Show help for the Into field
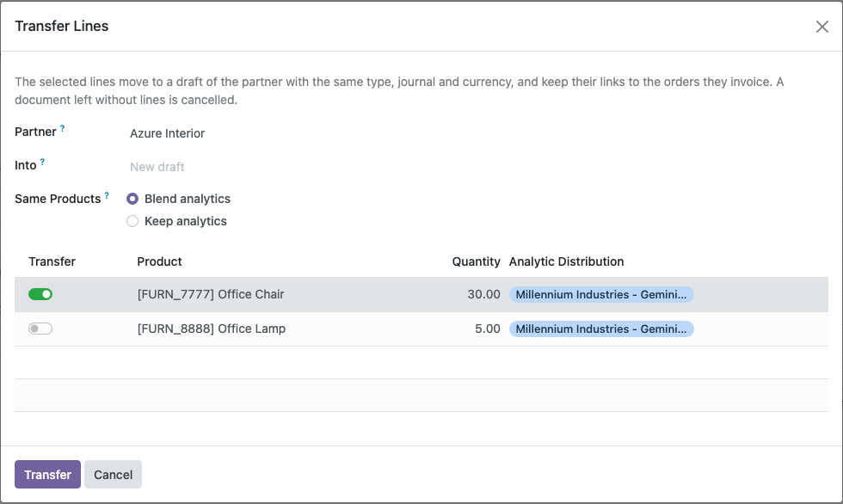 [x=42, y=162]
